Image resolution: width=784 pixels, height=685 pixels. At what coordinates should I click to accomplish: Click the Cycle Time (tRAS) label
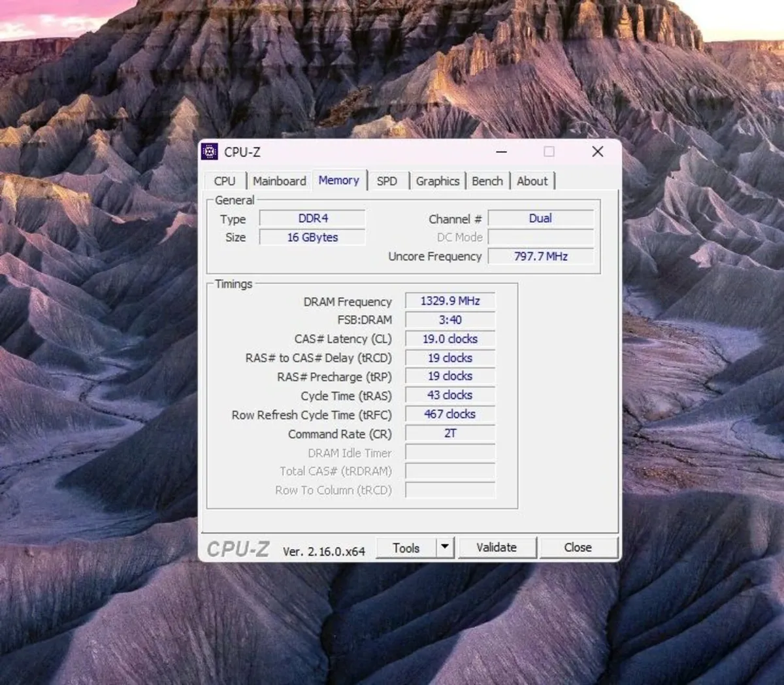[346, 396]
